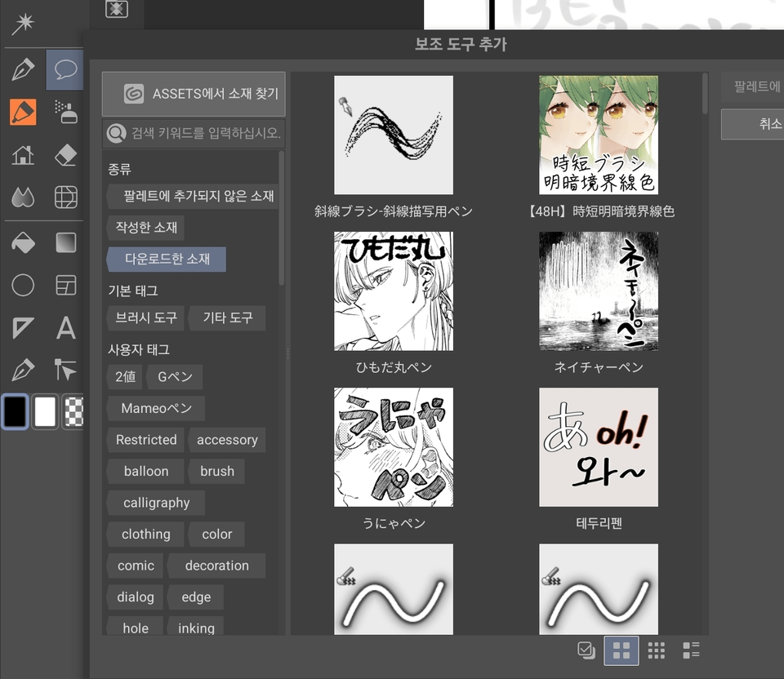
Task: Select the object operation arrow tool
Action: pos(65,370)
